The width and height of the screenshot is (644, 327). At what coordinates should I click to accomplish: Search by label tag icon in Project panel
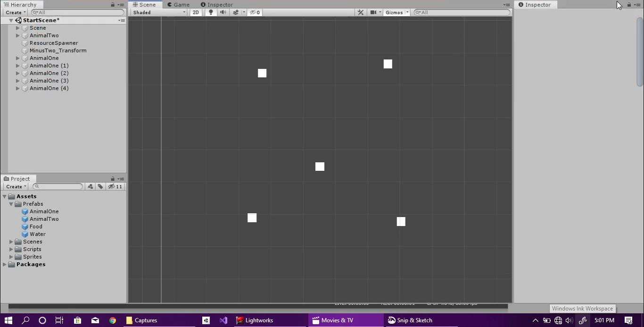(x=100, y=186)
